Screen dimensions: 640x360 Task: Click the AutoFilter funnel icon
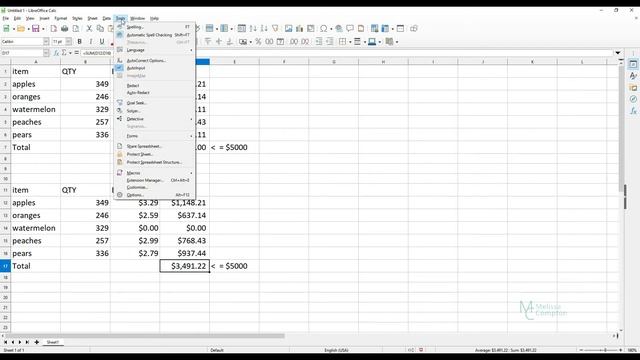[276, 29]
